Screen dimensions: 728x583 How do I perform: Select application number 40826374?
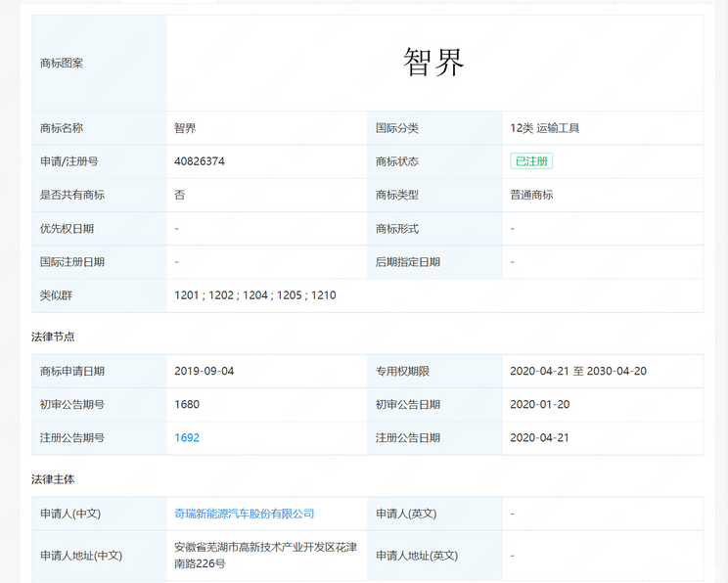pos(200,161)
